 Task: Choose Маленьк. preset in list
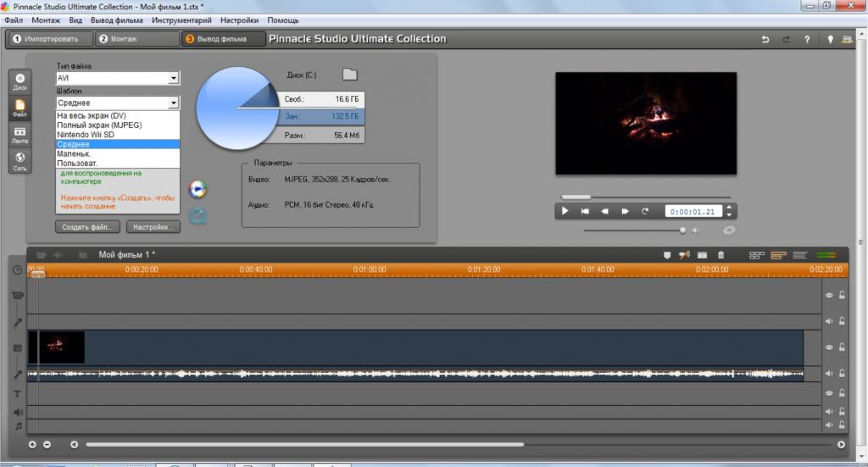pos(117,153)
